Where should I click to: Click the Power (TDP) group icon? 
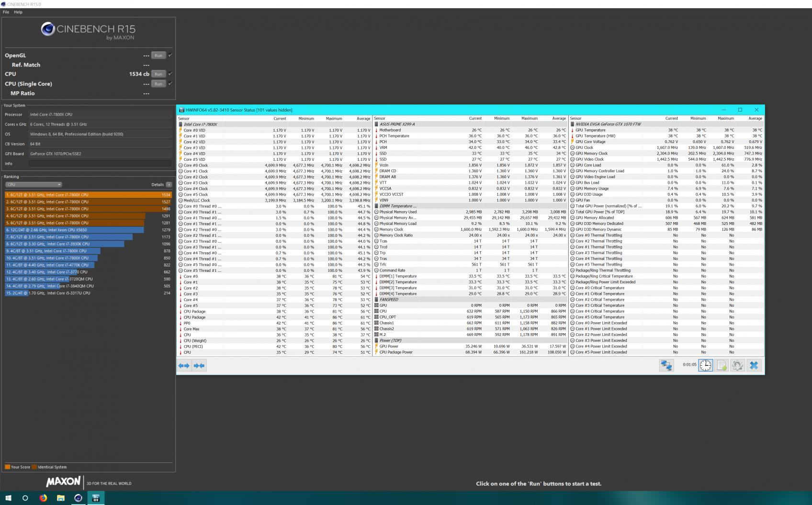[376, 340]
